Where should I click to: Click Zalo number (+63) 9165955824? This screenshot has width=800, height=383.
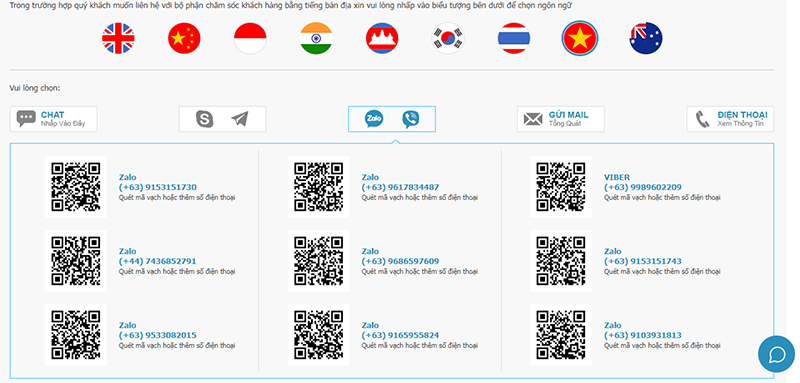tap(401, 335)
